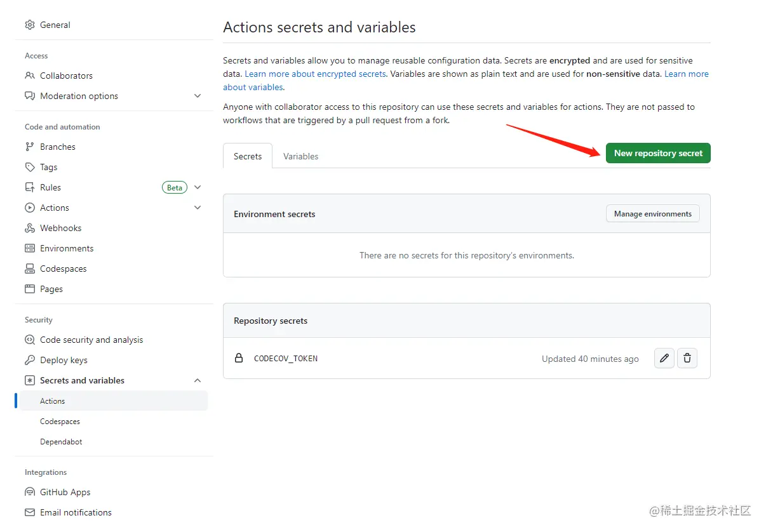Image resolution: width=766 pixels, height=532 pixels.
Task: Click the Codespaces icon under Code and automation
Action: pos(30,269)
